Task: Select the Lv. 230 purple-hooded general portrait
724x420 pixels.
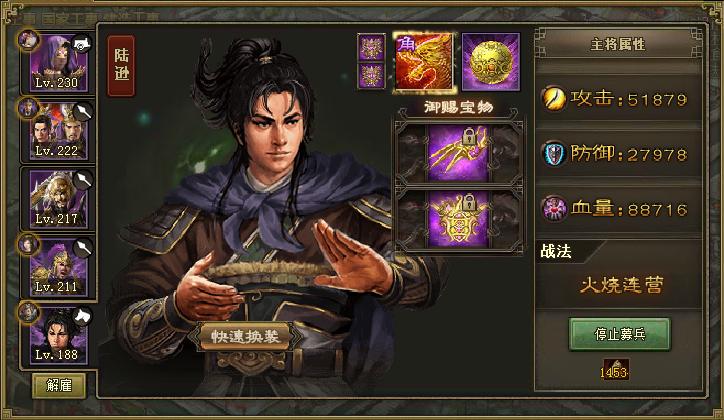Action: pyautogui.click(x=58, y=63)
